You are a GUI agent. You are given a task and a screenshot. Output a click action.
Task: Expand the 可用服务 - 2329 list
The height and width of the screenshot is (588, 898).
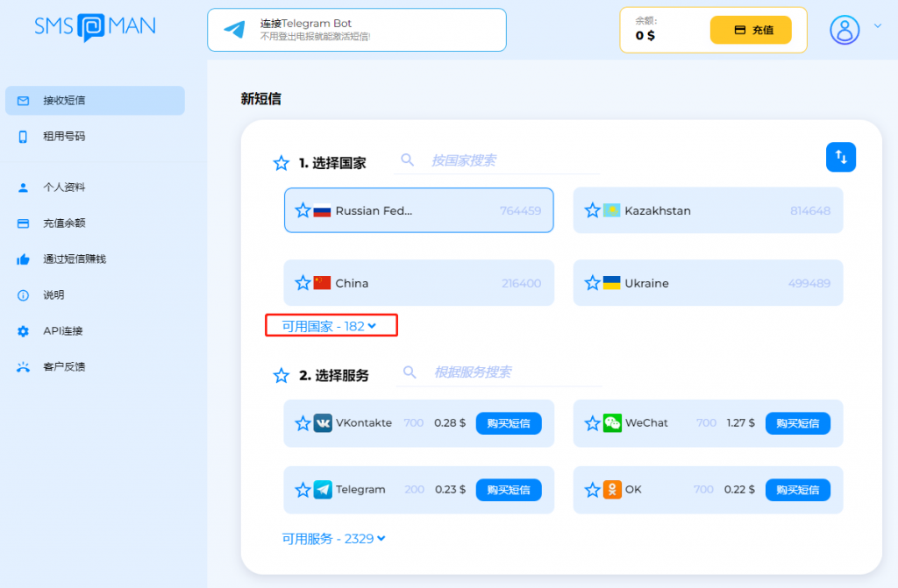coord(333,539)
